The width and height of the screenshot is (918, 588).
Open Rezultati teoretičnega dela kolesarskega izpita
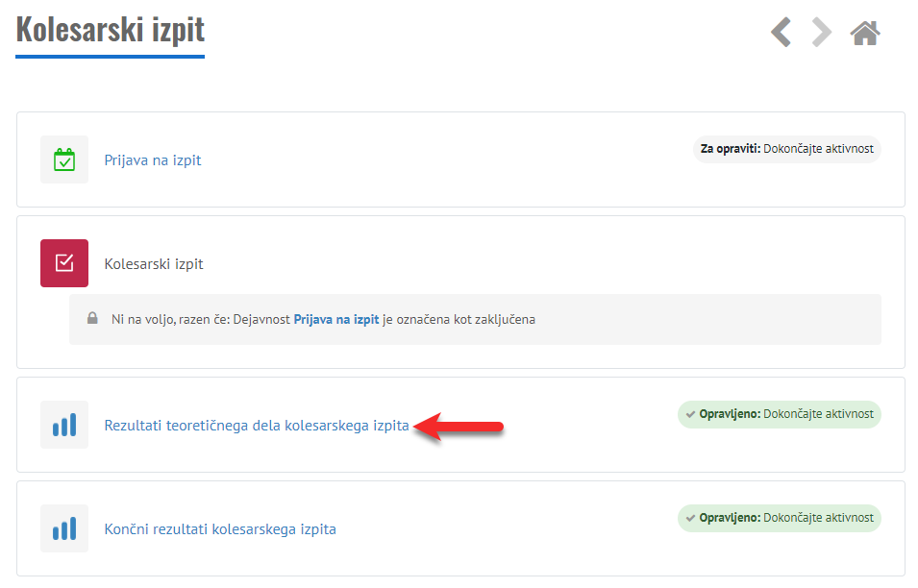click(257, 426)
